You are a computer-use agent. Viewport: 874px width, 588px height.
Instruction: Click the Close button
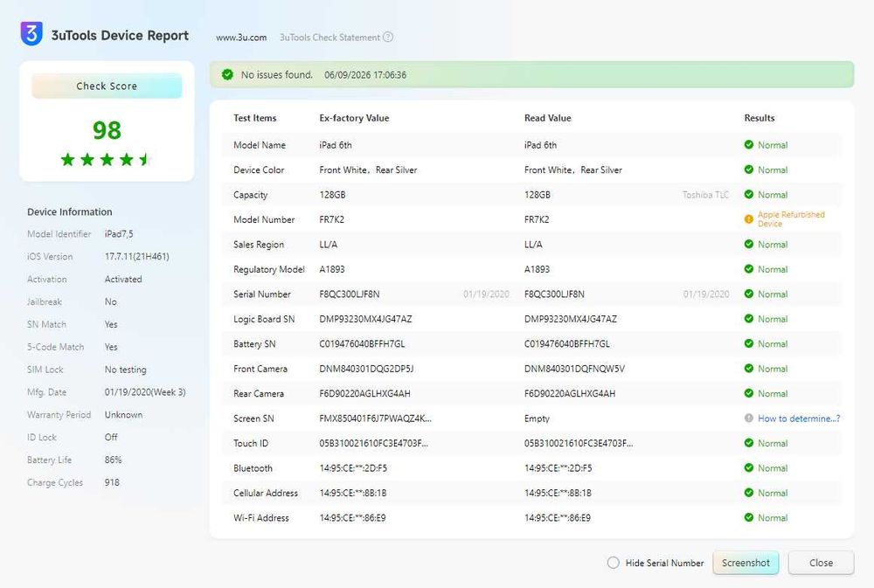821,563
